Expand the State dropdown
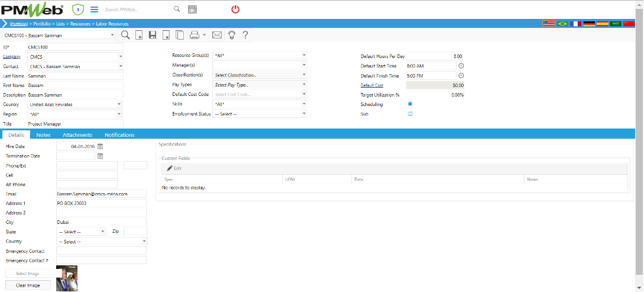This screenshot has width=644, height=292. (x=103, y=232)
